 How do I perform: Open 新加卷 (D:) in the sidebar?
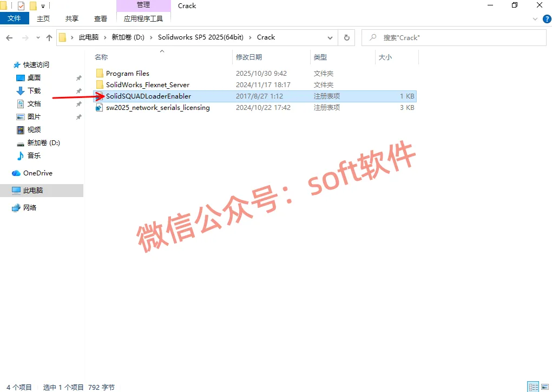coord(43,142)
